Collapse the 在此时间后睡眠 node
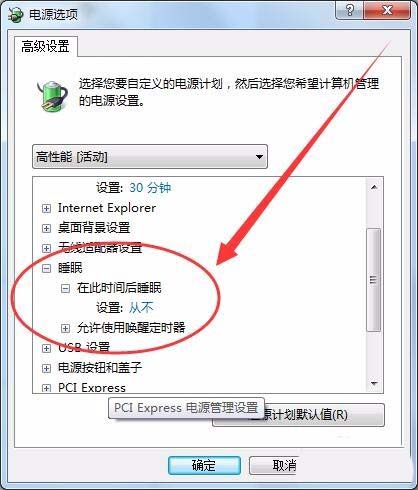The width and height of the screenshot is (418, 490). pos(65,288)
